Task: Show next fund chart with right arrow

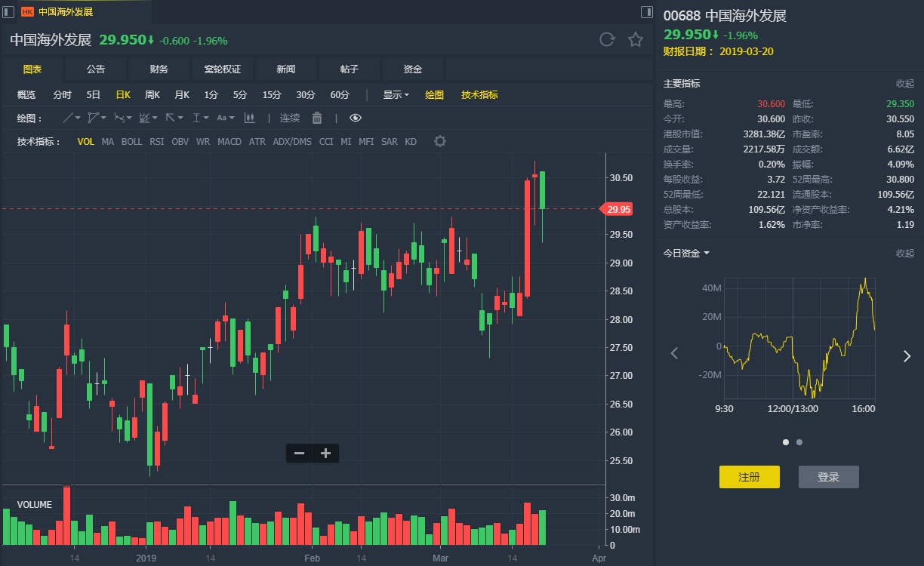Action: [907, 356]
